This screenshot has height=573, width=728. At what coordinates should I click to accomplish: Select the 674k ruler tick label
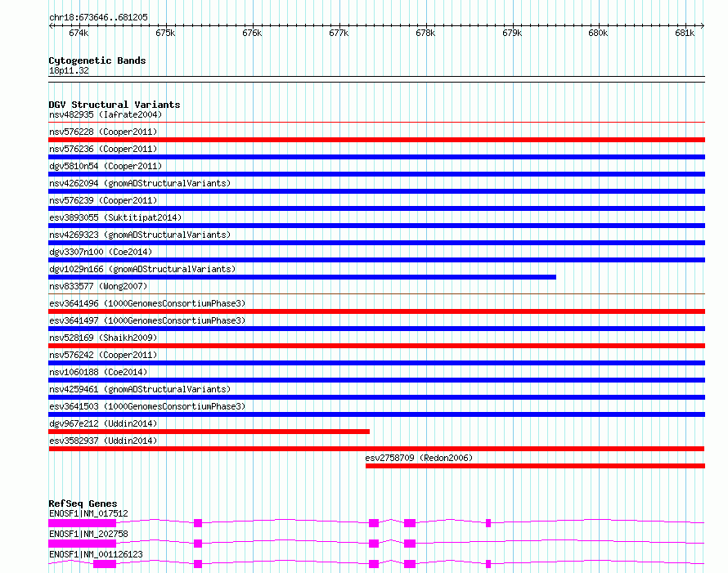[79, 33]
